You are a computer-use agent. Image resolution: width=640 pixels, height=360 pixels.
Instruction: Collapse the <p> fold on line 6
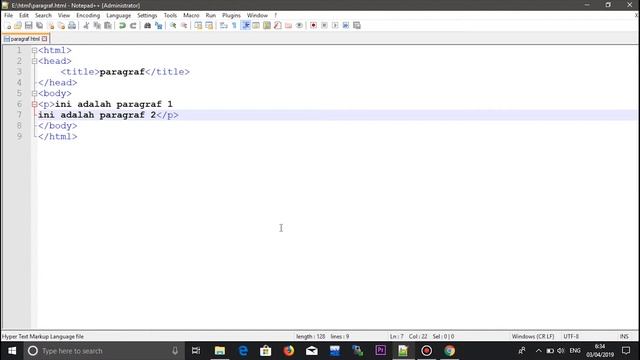(x=34, y=104)
